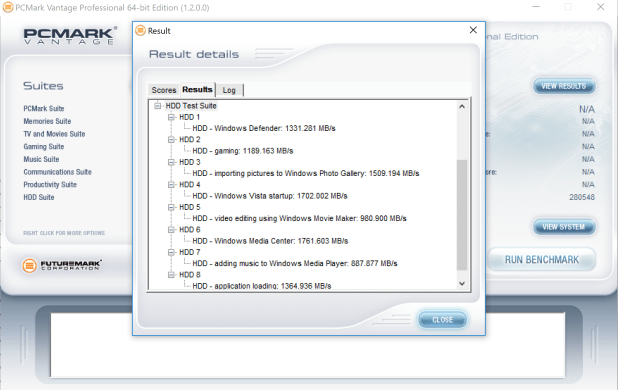
Task: Switch to the Scores tab
Action: pos(164,90)
